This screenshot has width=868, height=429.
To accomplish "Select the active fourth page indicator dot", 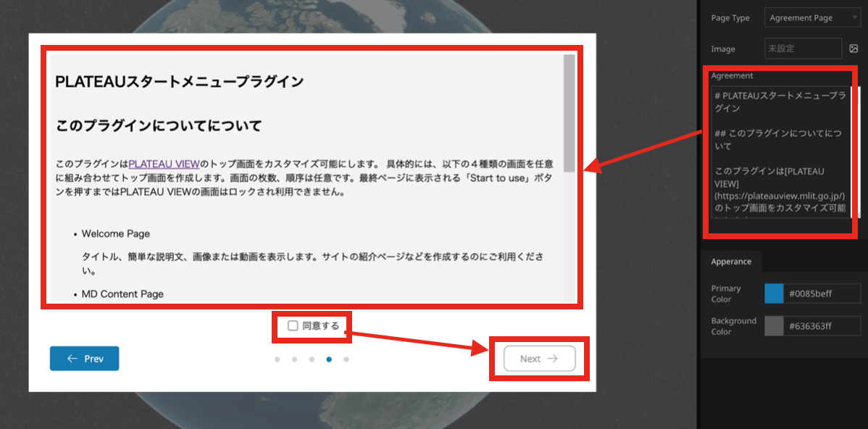I will pos(329,359).
